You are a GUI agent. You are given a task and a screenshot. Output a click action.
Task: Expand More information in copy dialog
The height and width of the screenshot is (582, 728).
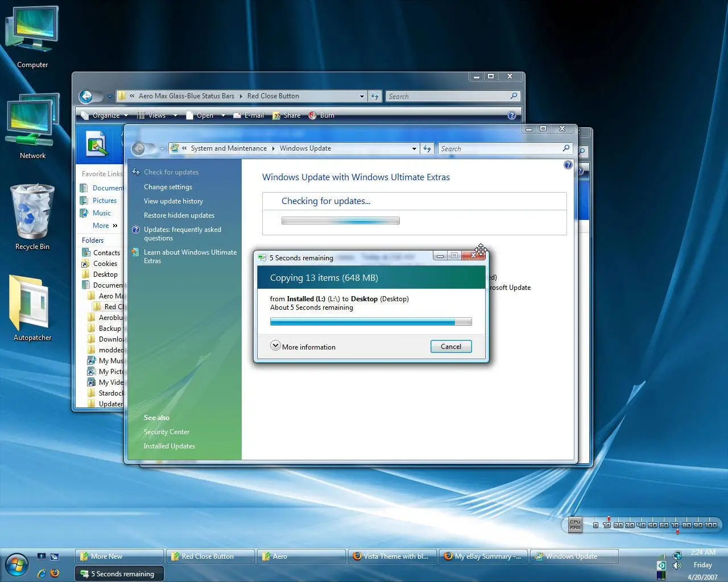tap(303, 346)
